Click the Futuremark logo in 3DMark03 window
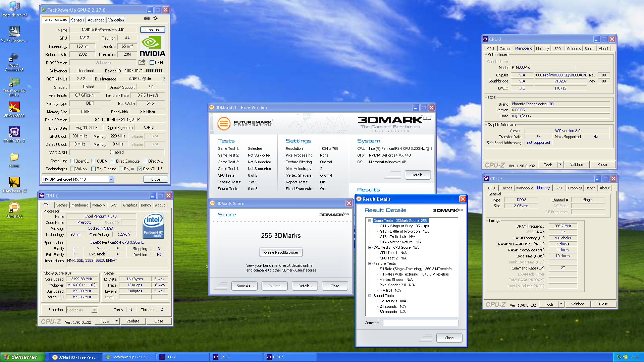This screenshot has width=644, height=362. [245, 123]
